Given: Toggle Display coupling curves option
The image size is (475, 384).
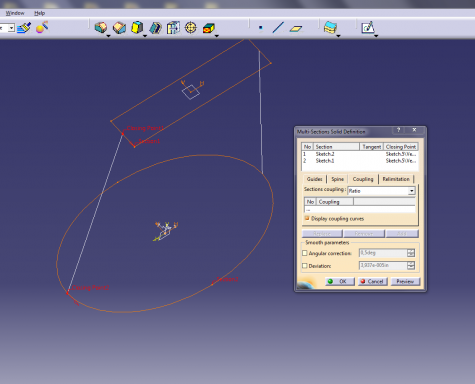Looking at the screenshot, I should [307, 218].
